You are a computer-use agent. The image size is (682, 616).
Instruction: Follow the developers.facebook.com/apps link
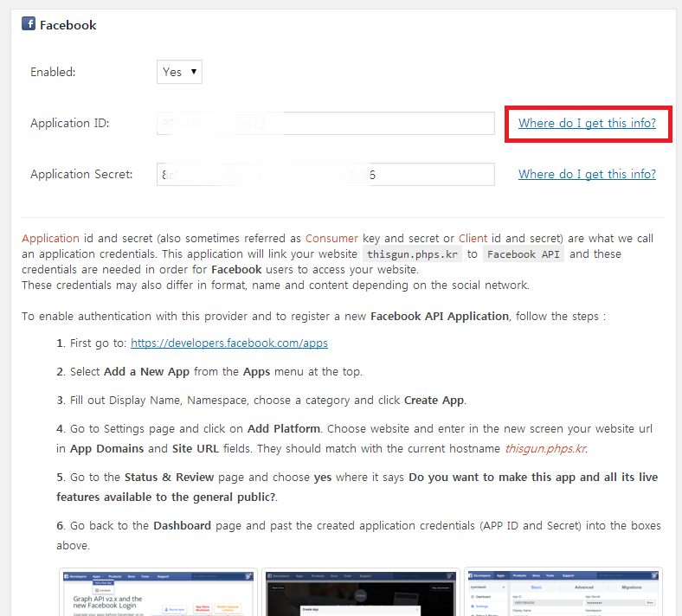tap(228, 343)
